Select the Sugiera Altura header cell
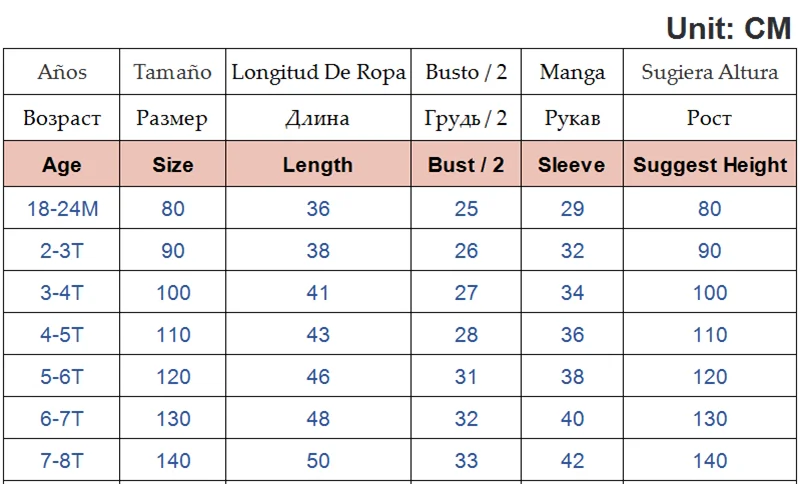The height and width of the screenshot is (484, 800). [710, 72]
